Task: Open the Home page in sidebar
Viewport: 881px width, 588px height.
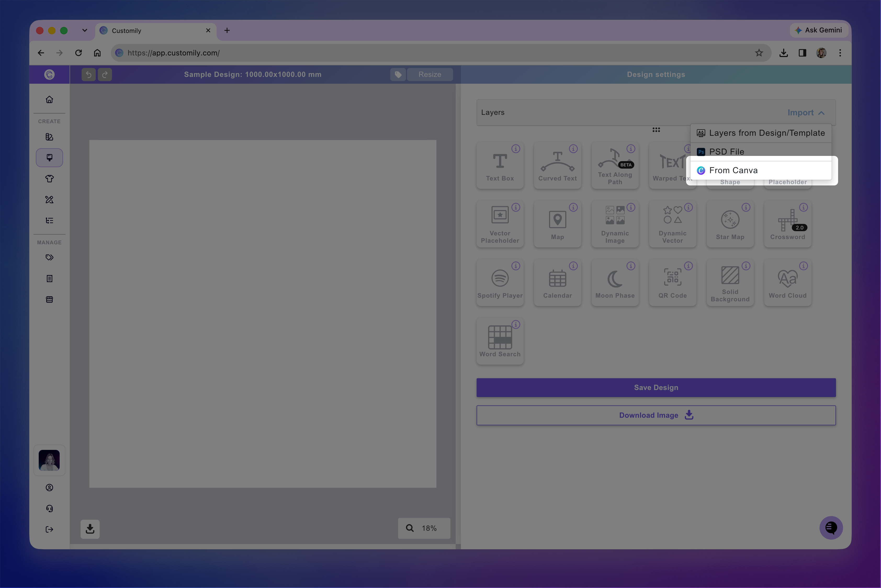Action: [x=49, y=99]
